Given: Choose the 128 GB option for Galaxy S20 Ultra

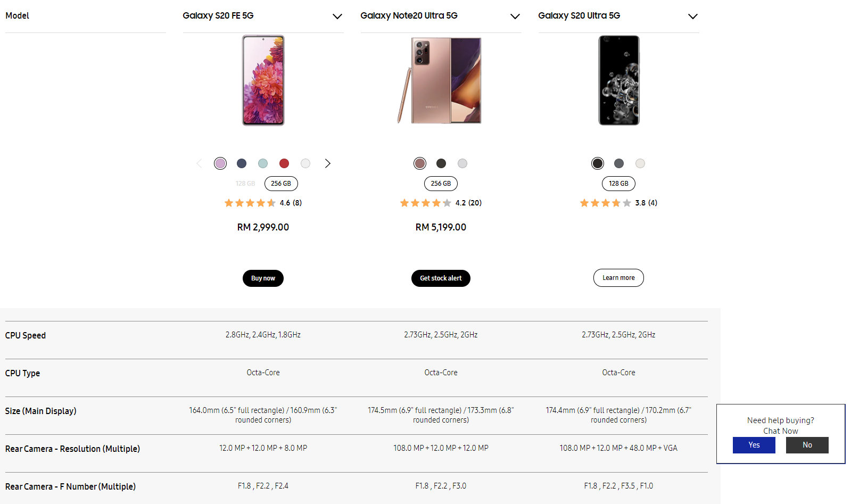Looking at the screenshot, I should pyautogui.click(x=618, y=183).
